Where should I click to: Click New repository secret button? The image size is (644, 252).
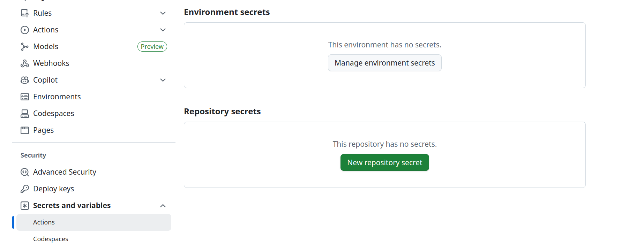pos(384,162)
